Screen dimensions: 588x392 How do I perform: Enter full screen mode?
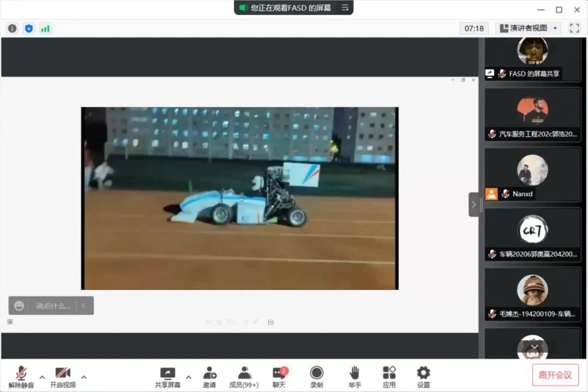[574, 28]
